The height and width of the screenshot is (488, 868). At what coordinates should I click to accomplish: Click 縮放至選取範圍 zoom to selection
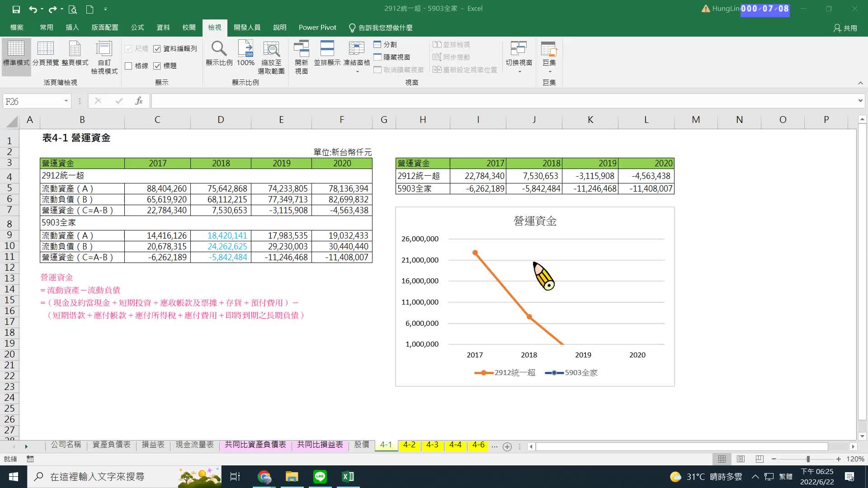point(271,57)
